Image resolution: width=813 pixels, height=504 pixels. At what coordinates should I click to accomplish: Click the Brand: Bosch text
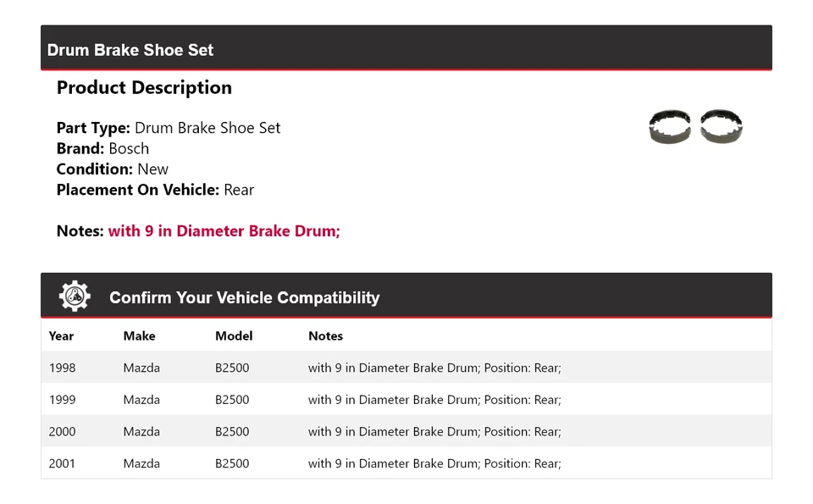point(102,149)
